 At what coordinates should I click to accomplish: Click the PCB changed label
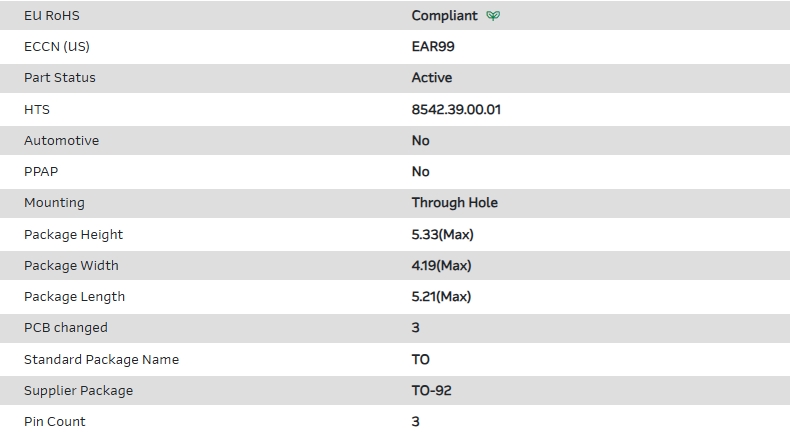pyautogui.click(x=65, y=327)
